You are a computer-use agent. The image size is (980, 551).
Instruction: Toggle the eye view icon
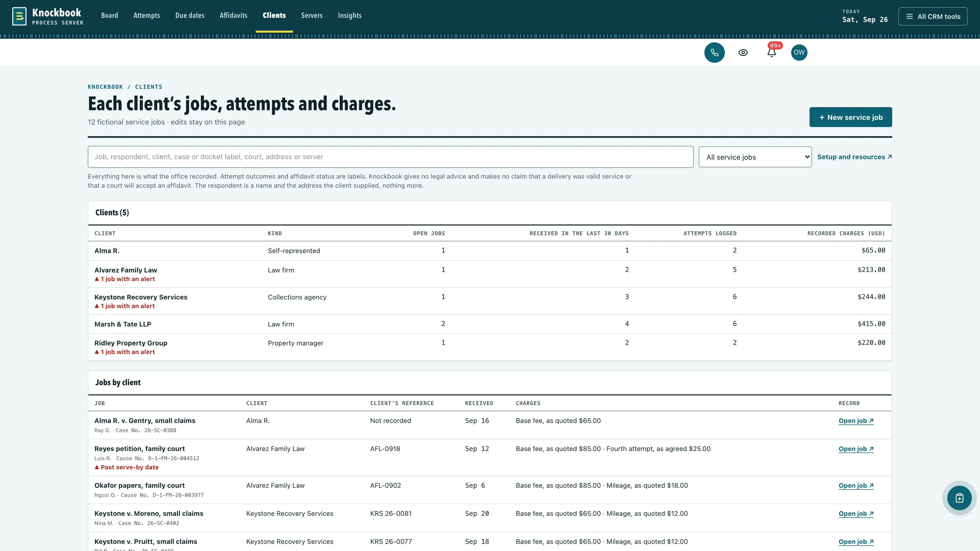[x=743, y=53]
